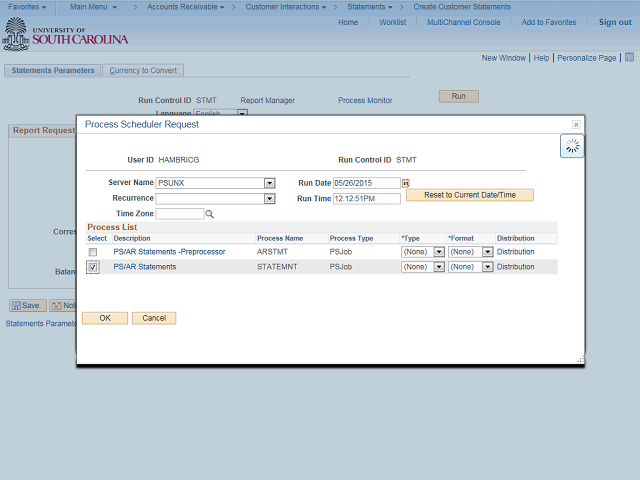Open MultiChannel Console link
This screenshot has height=480, width=640.
coord(464,22)
